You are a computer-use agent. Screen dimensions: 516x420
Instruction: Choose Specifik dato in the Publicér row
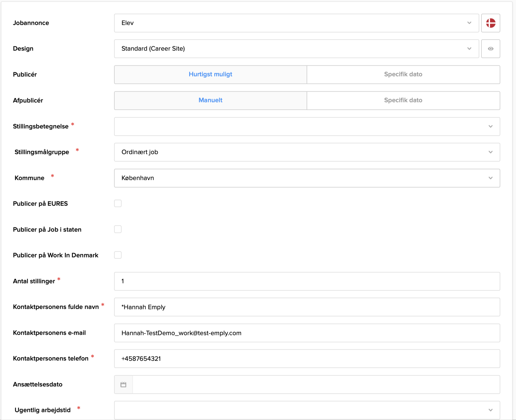[x=403, y=75]
